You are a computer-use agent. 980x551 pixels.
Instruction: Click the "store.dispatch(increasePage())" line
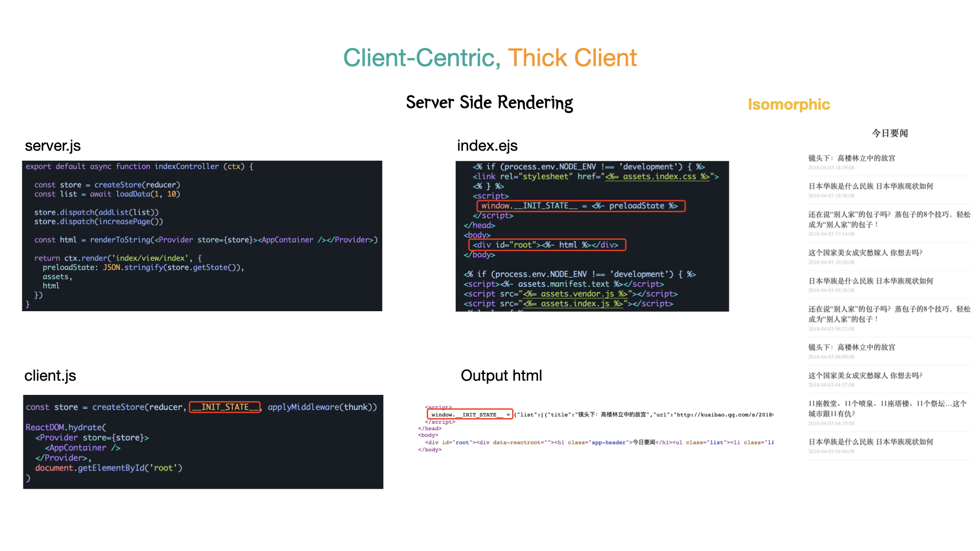99,221
